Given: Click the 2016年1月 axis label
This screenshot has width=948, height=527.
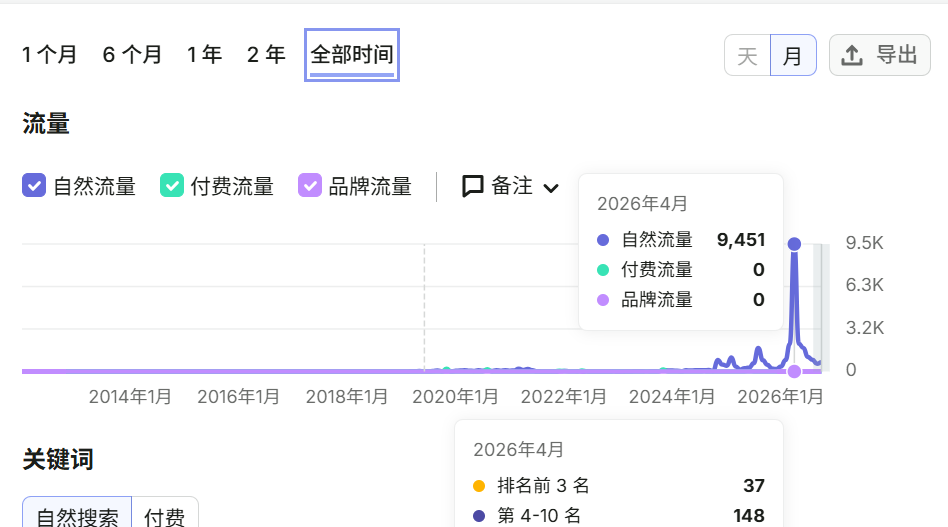Looking at the screenshot, I should (x=238, y=396).
